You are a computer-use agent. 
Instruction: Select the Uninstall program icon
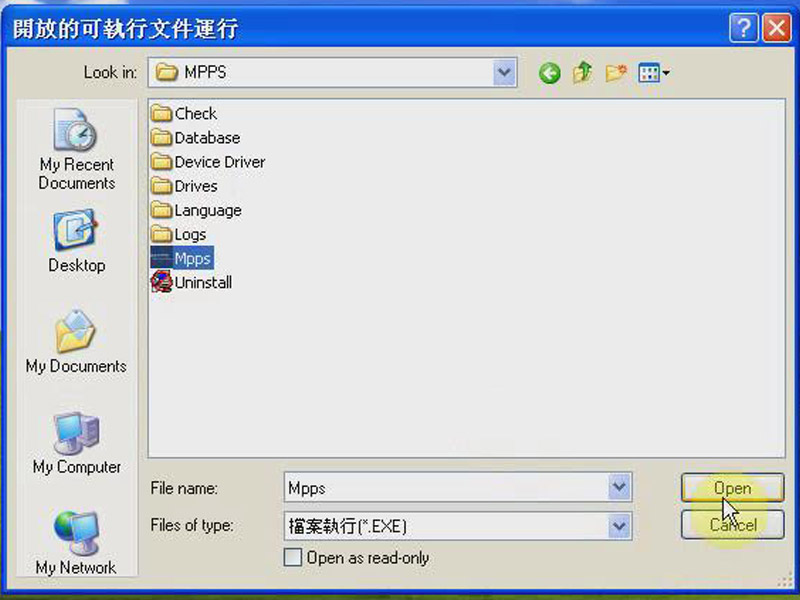[161, 282]
